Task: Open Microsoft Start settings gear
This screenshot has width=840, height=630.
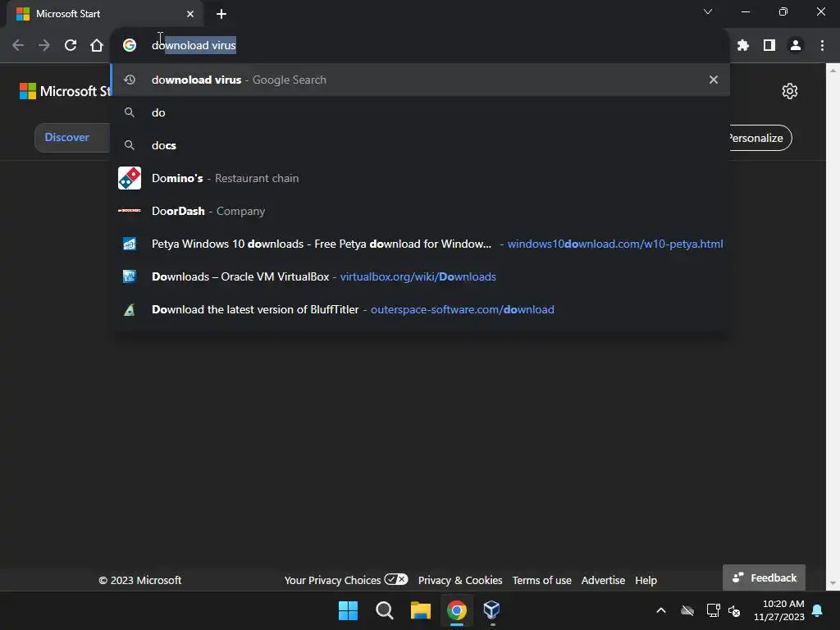Action: pos(790,91)
